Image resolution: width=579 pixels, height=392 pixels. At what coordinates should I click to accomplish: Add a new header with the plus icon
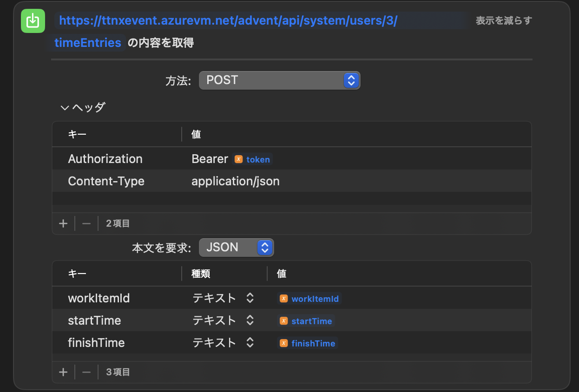click(x=63, y=223)
